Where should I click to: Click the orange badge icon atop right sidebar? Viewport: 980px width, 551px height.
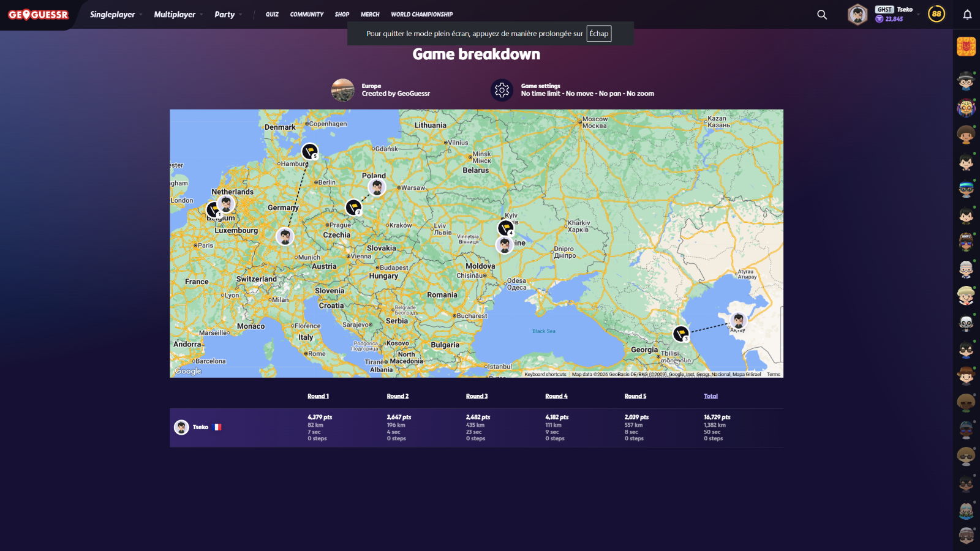pos(966,47)
